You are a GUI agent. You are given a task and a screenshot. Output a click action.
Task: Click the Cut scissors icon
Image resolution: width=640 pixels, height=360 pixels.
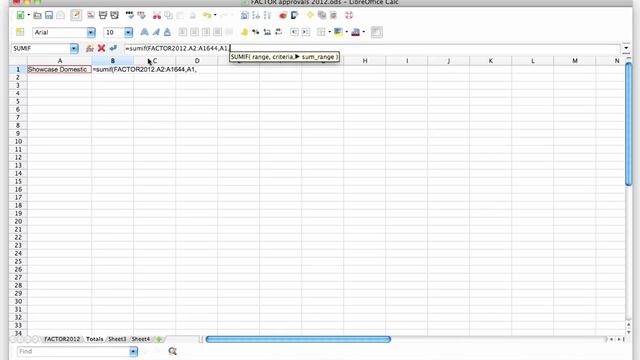click(x=157, y=16)
